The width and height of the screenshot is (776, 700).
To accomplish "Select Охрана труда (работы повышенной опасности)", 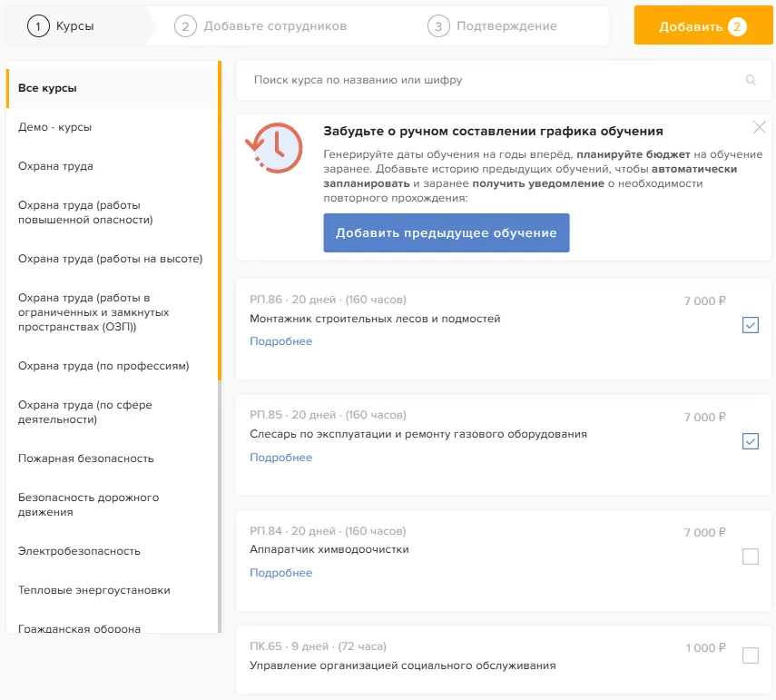I will (112, 212).
